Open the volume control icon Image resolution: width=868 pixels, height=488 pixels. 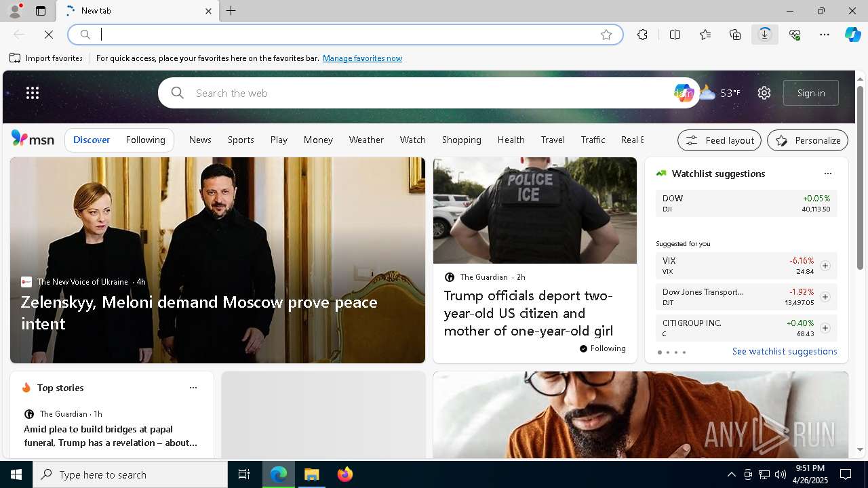point(780,474)
